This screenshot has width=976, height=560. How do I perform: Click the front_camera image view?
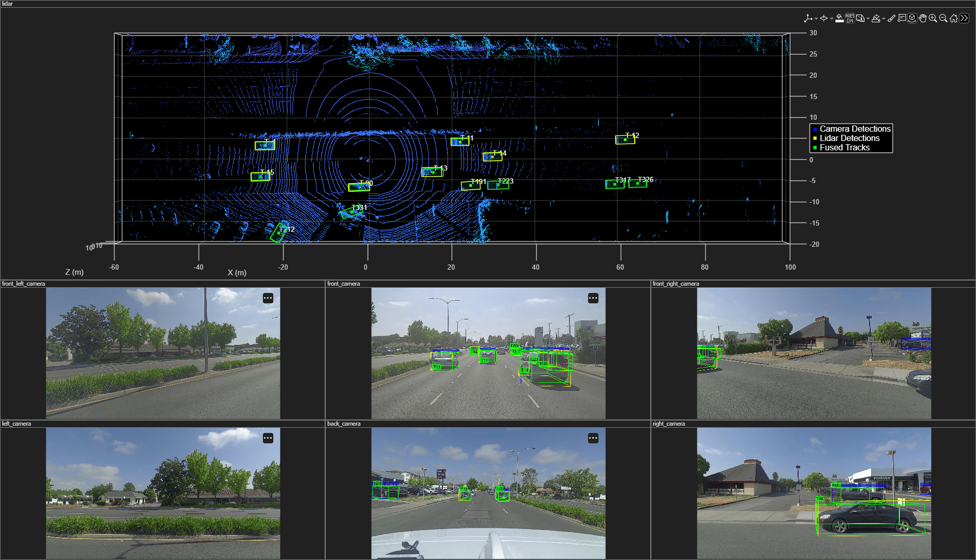[488, 354]
